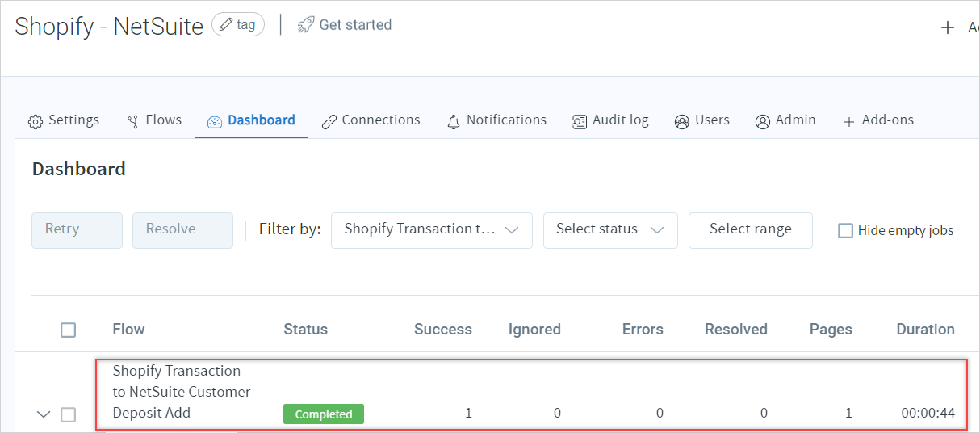Click the Retry button
The height and width of the screenshot is (433, 980).
(x=77, y=230)
